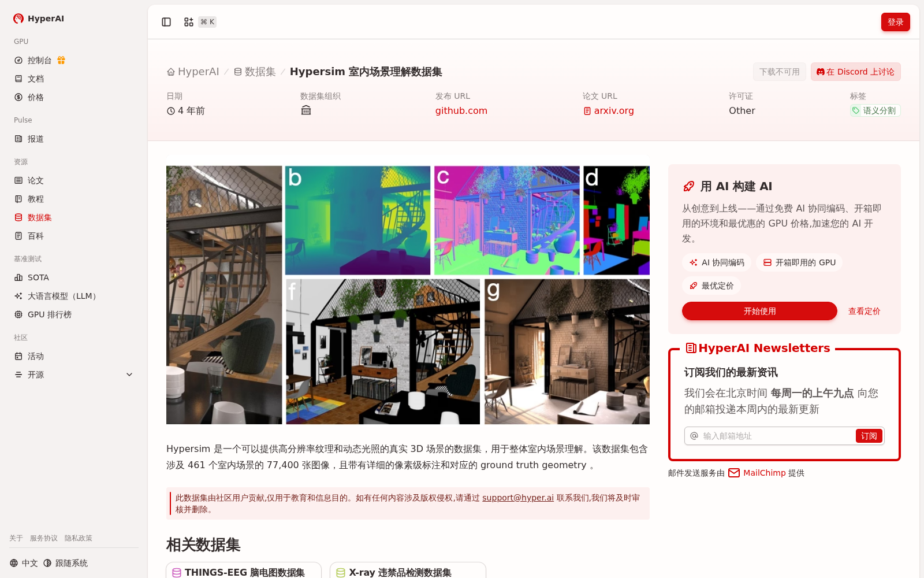Click the 大语言模型 sparkle icon
The width and height of the screenshot is (924, 578).
point(18,296)
